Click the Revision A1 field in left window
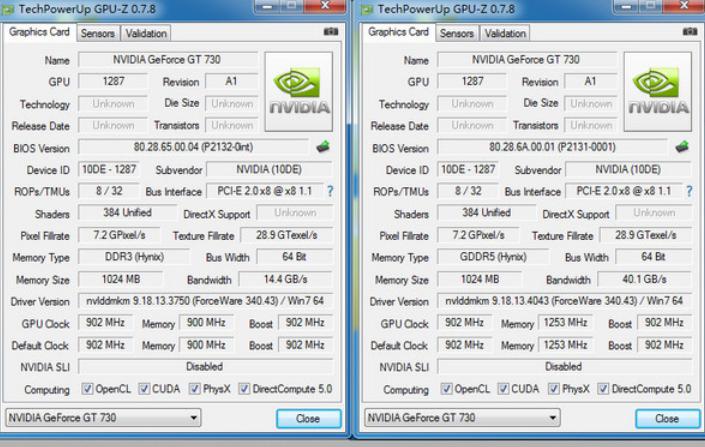This screenshot has width=705, height=447. coord(231,81)
